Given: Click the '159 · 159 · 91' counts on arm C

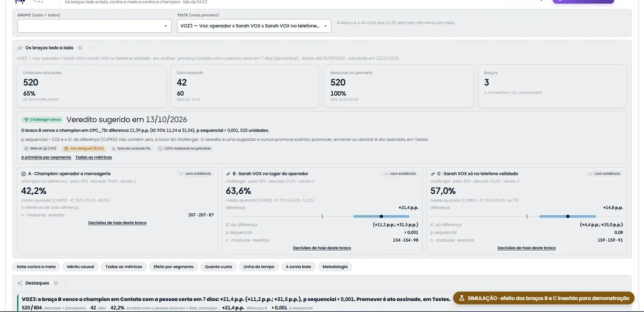Looking at the screenshot, I should 610,240.
